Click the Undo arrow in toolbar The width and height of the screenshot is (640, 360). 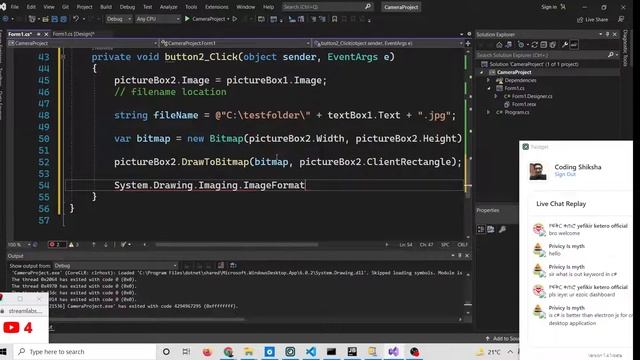(76, 19)
